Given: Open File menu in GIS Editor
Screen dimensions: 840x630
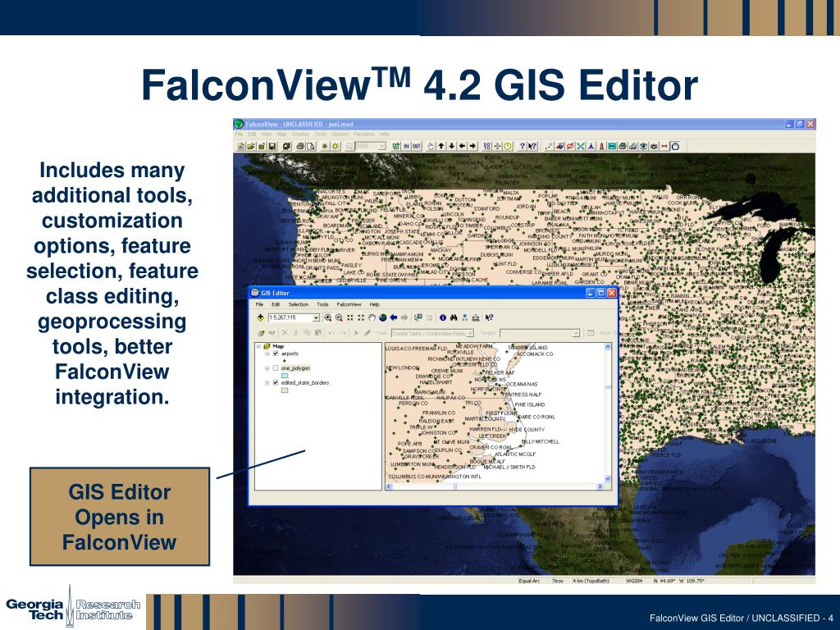Looking at the screenshot, I should [x=259, y=304].
